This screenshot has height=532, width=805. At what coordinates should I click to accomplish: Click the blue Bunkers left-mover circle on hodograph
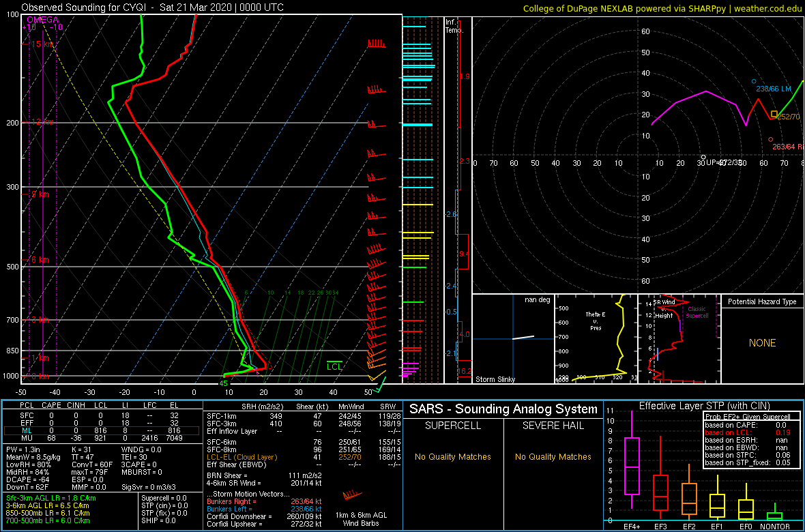pyautogui.click(x=754, y=81)
